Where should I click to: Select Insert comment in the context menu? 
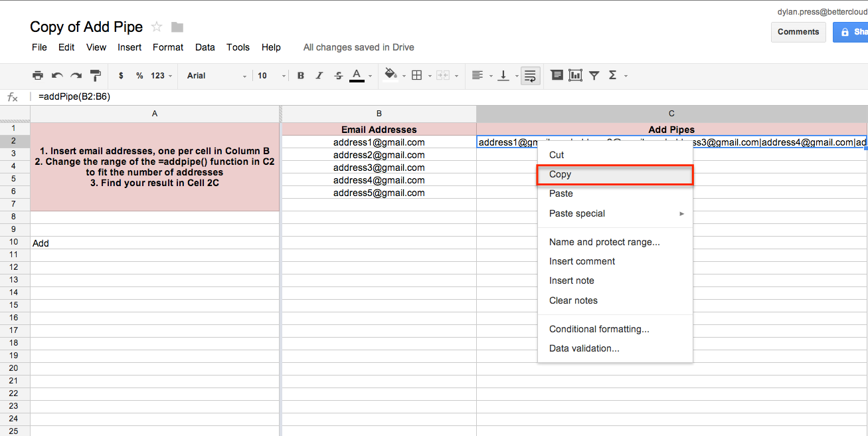pyautogui.click(x=615, y=261)
